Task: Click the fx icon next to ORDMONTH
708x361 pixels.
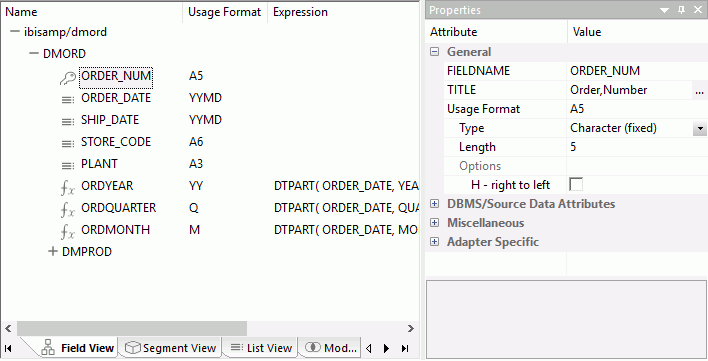Action: click(x=67, y=231)
